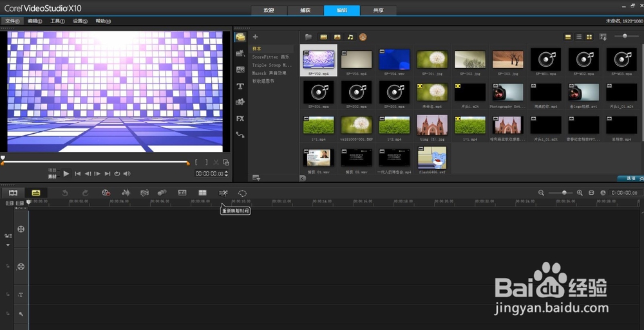The width and height of the screenshot is (644, 330).
Task: Hide titles view button in library
Action: coord(568,37)
